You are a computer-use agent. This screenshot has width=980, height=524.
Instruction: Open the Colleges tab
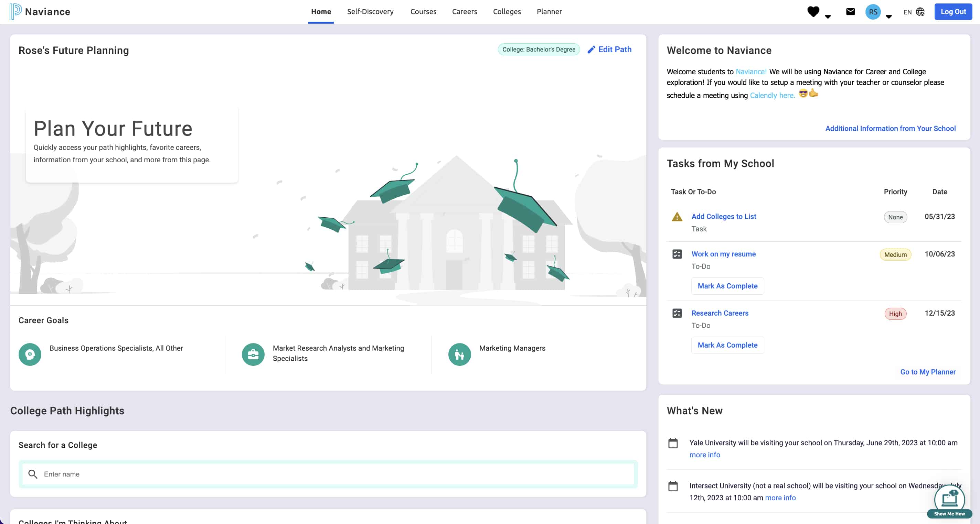click(x=507, y=11)
